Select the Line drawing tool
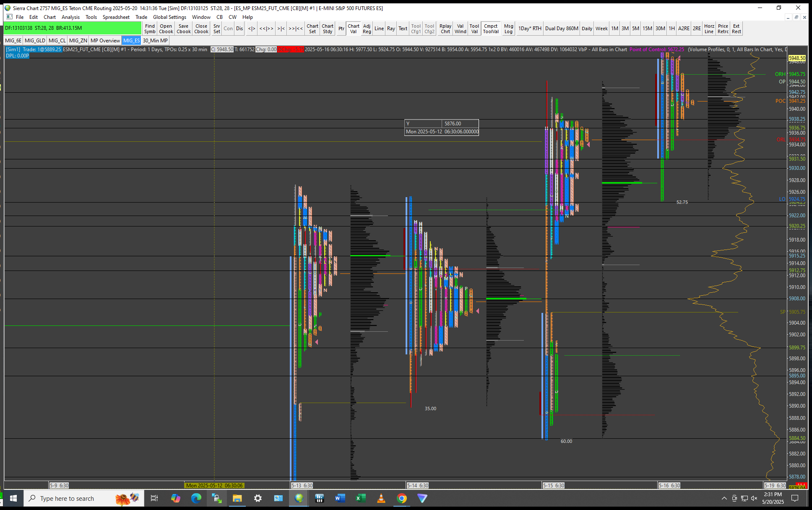 click(379, 29)
